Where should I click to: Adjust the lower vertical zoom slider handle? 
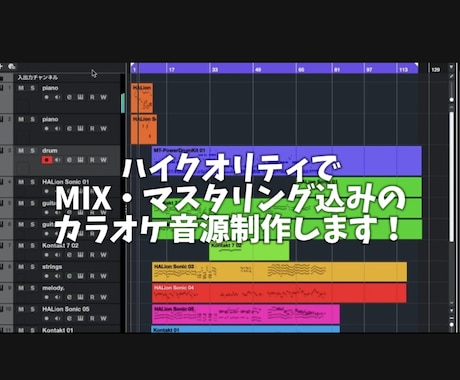pyautogui.click(x=452, y=324)
